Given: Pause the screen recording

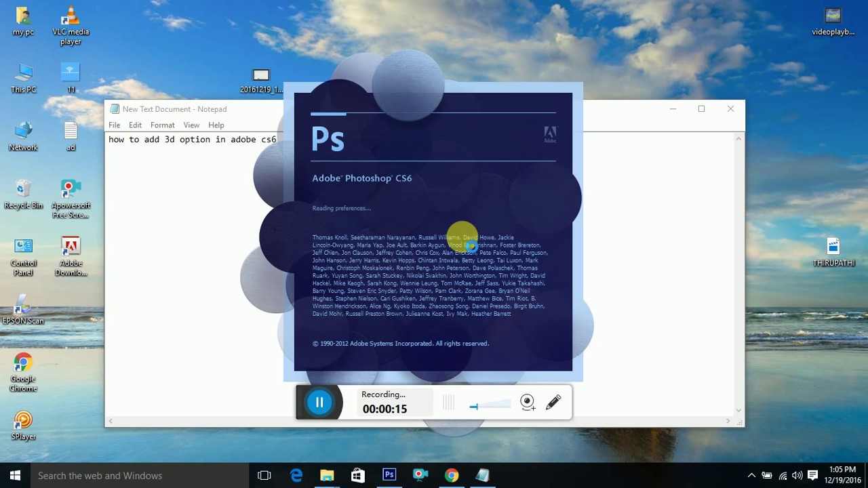Looking at the screenshot, I should (319, 403).
